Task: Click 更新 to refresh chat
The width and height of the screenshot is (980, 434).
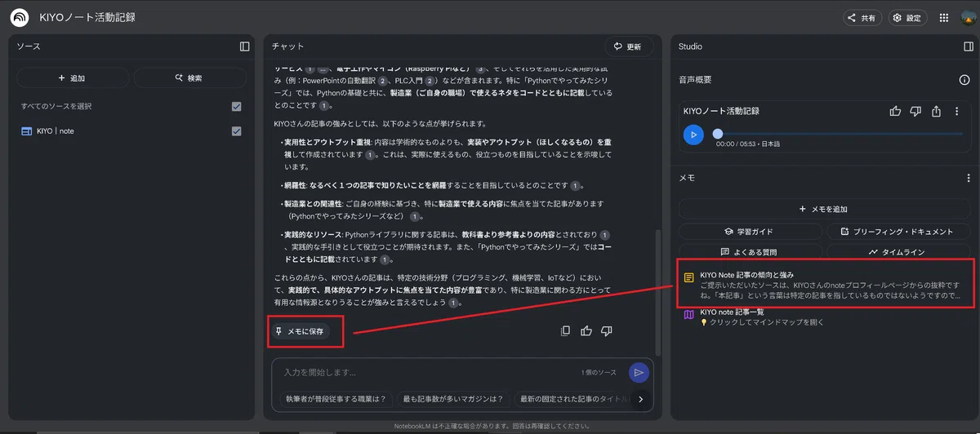Action: click(x=629, y=46)
